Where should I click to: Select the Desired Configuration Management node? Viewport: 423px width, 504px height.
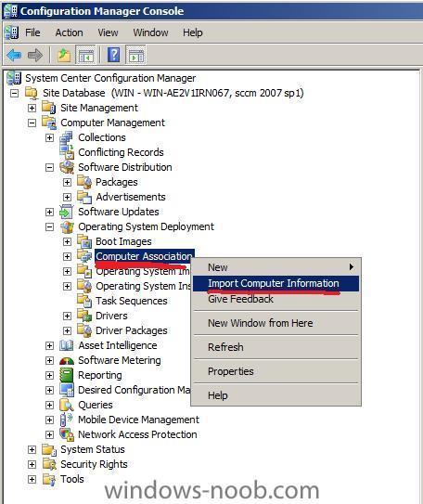coord(135,390)
